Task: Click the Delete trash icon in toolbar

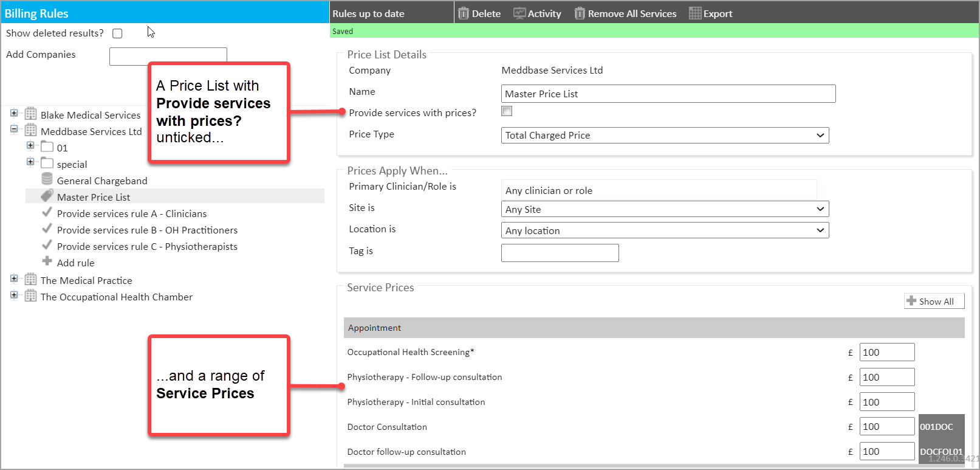Action: pos(464,13)
